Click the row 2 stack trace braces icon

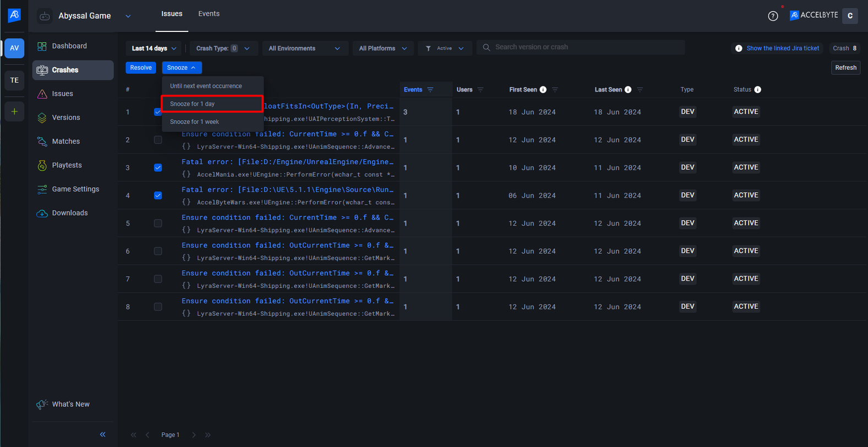coord(187,146)
